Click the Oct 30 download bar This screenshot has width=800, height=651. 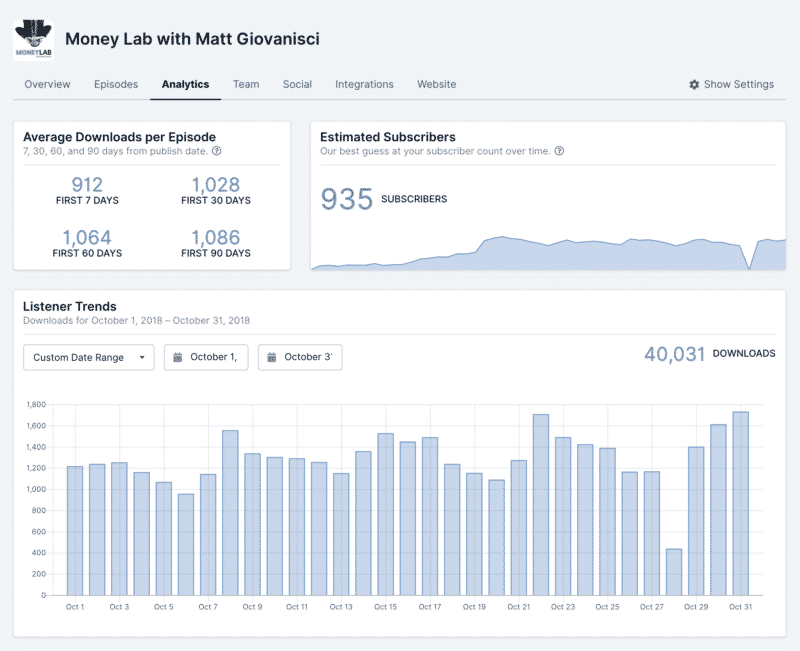(718, 510)
